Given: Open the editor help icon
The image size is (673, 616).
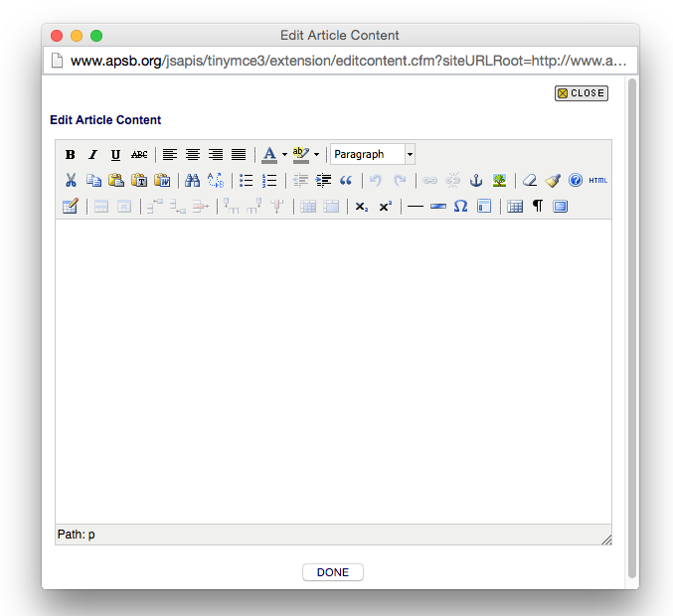Looking at the screenshot, I should [575, 181].
